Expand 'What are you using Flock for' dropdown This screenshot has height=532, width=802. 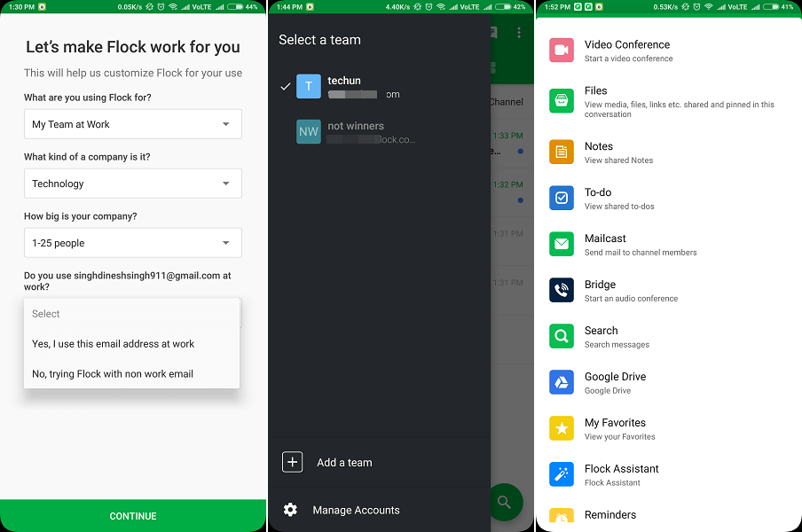pyautogui.click(x=133, y=124)
